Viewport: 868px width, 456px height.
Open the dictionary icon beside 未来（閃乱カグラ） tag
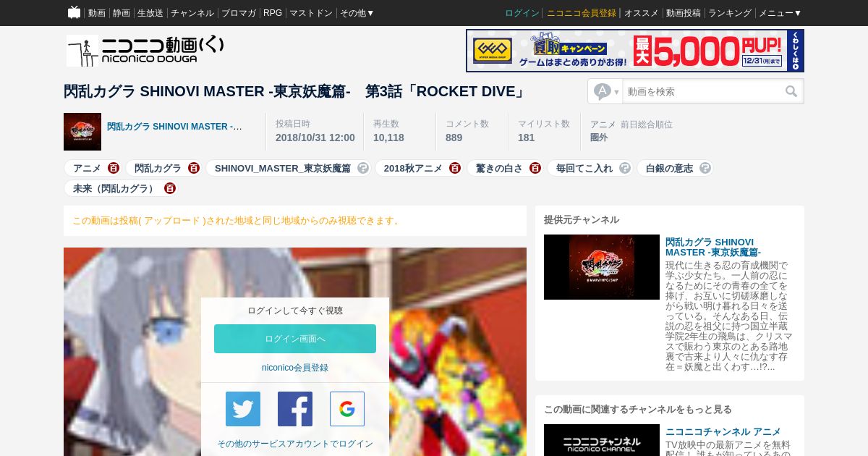(170, 188)
